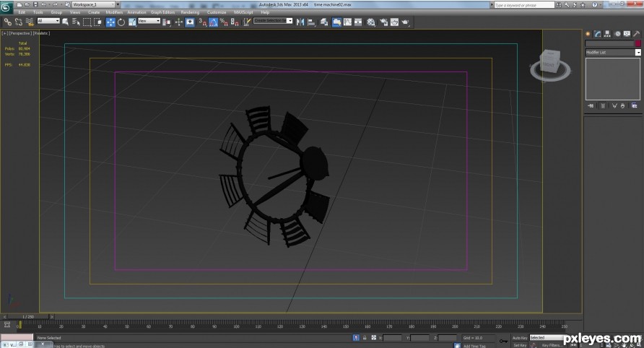Open the MAXScript menu
This screenshot has width=644, height=348.
243,12
